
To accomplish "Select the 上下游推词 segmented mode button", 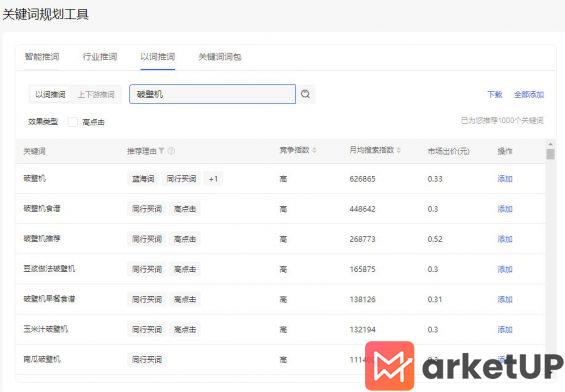I will coord(96,94).
